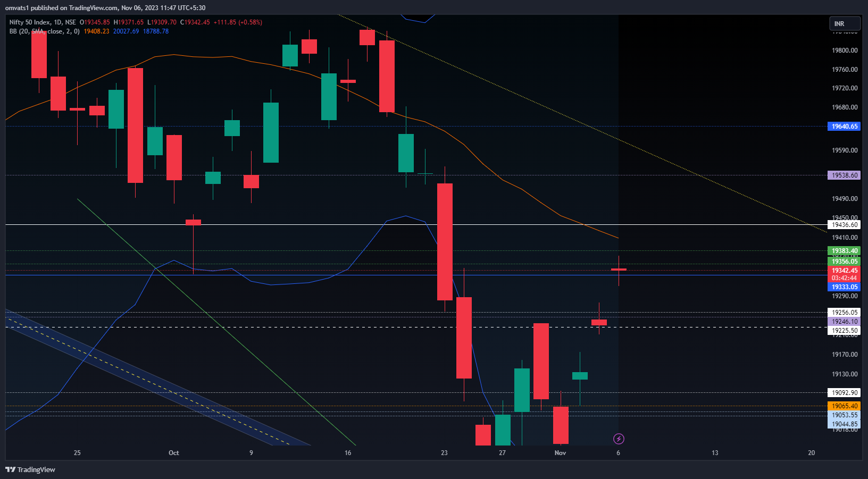This screenshot has height=479, width=868.
Task: Select the latest small red candle at Nov 6
Action: (619, 270)
